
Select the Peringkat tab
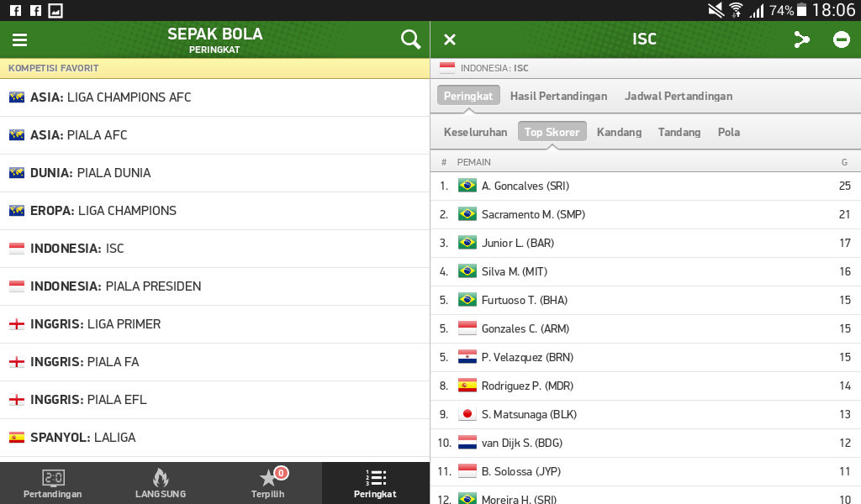[468, 96]
